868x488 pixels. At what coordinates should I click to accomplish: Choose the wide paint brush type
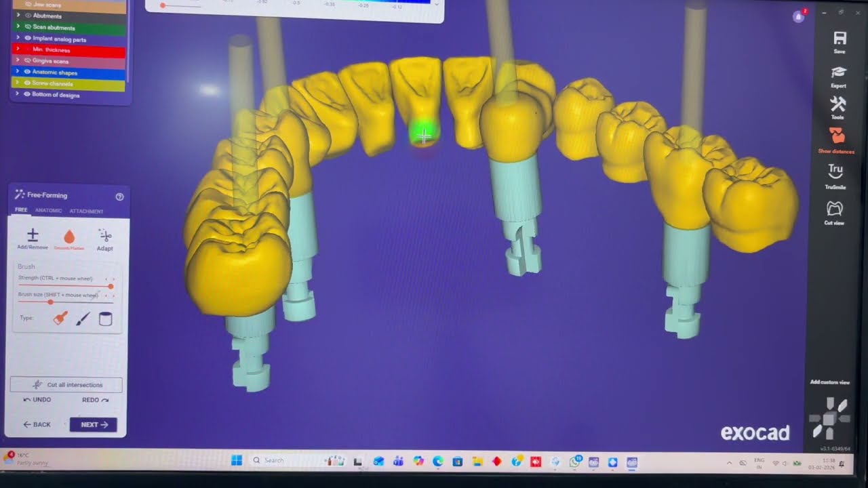(x=60, y=318)
